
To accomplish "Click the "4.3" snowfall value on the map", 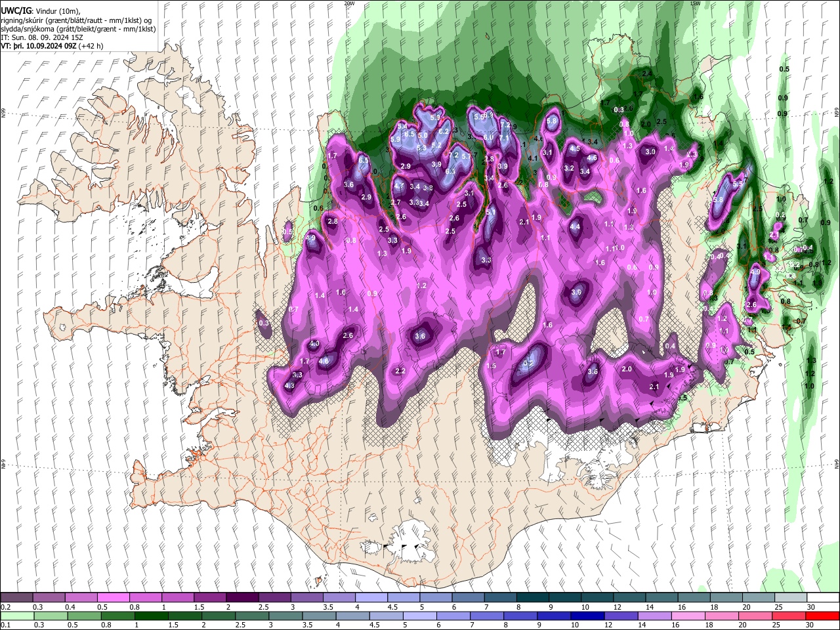I will click(289, 385).
